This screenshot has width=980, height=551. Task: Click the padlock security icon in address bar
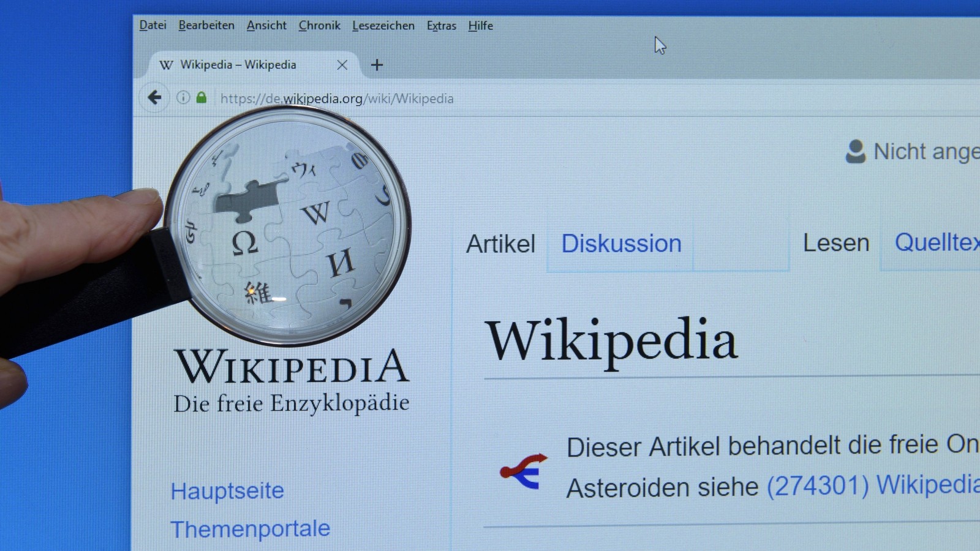(x=202, y=98)
